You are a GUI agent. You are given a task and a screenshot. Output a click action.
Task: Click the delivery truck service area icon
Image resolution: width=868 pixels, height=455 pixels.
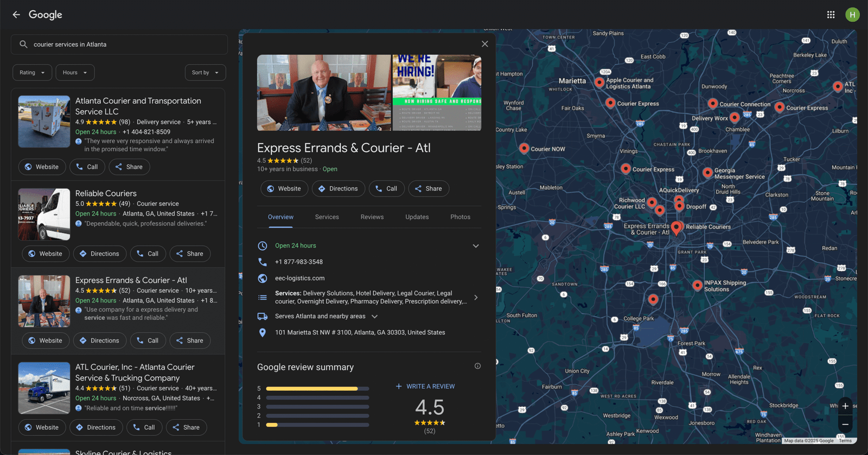coord(263,316)
